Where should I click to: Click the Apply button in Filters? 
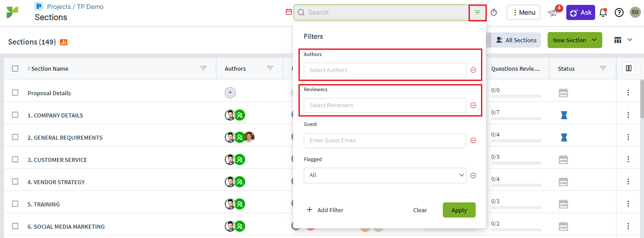pos(459,210)
